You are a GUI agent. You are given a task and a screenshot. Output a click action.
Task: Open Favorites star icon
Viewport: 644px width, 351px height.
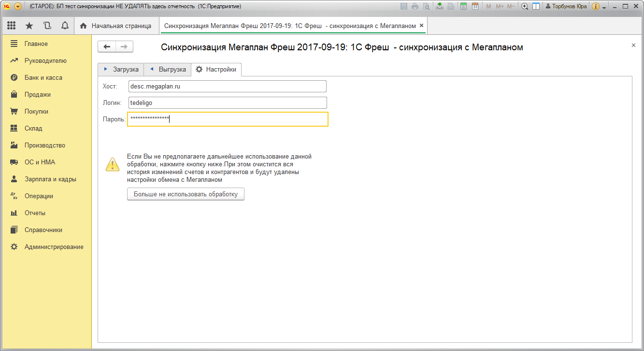(x=29, y=26)
